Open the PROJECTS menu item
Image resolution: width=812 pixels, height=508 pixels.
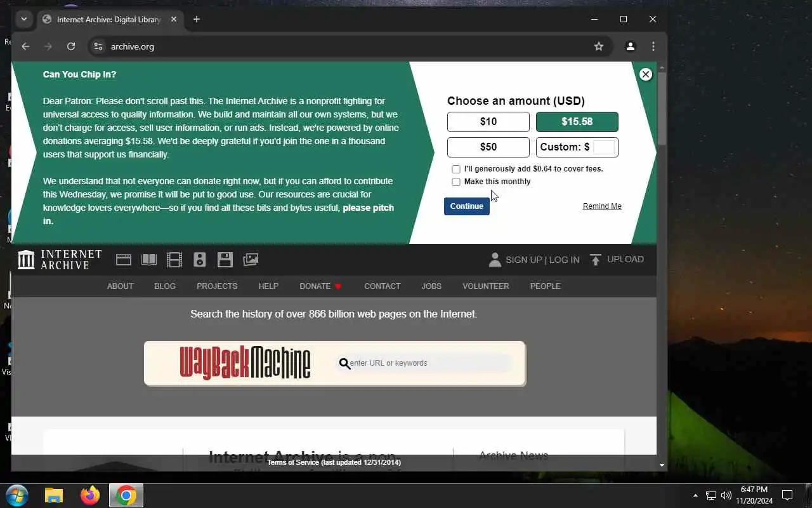click(x=217, y=286)
